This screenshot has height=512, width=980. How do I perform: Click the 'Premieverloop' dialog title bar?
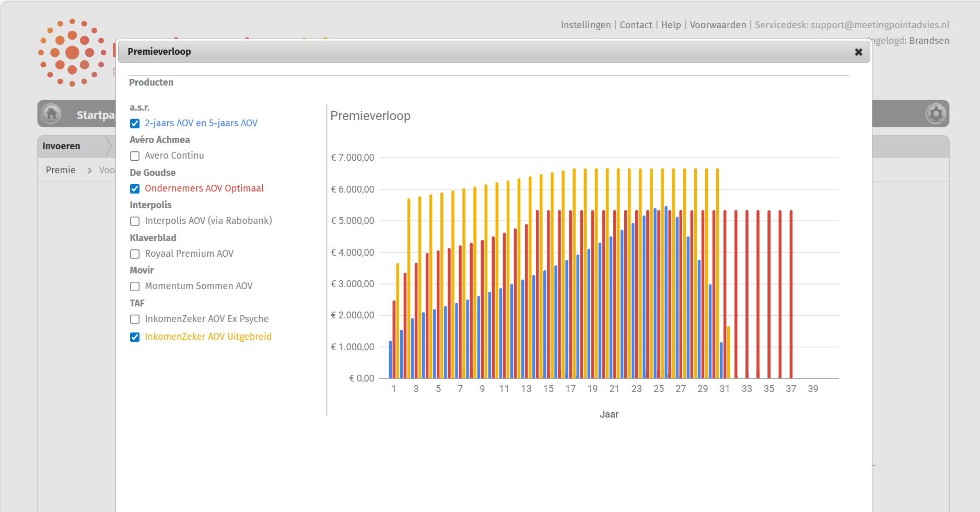tap(494, 52)
